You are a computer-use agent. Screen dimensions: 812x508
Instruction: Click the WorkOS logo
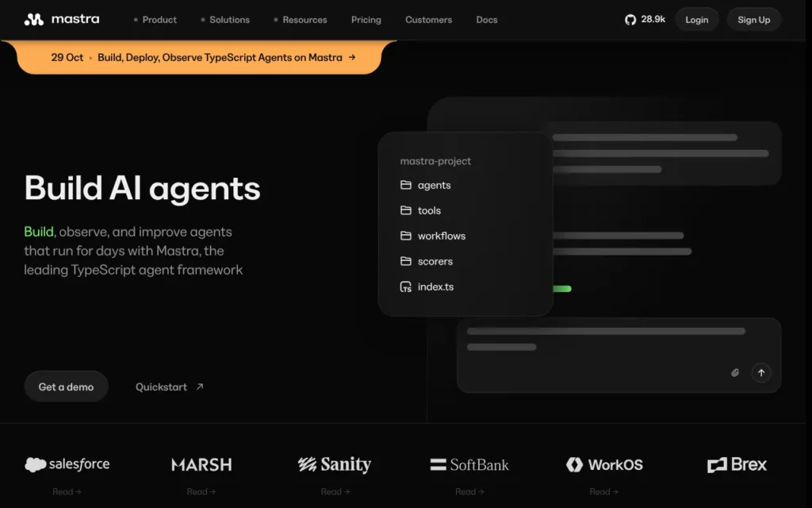[604, 464]
